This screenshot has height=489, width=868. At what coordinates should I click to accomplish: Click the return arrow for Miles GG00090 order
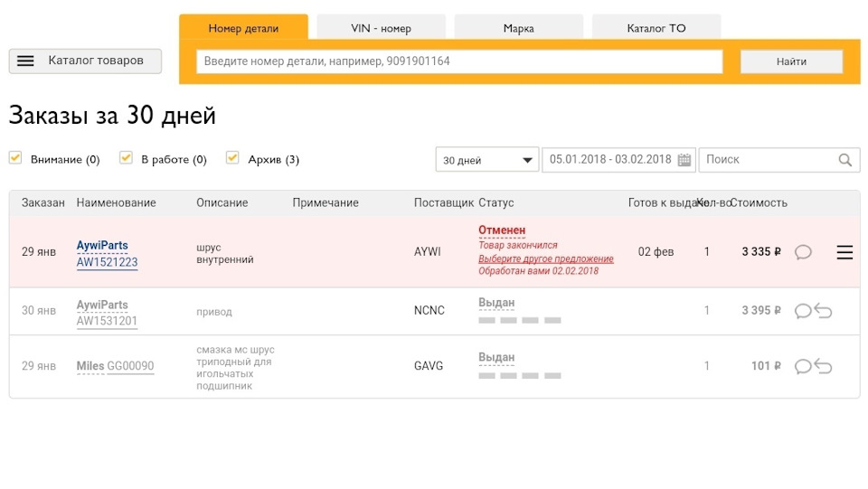[x=823, y=366]
